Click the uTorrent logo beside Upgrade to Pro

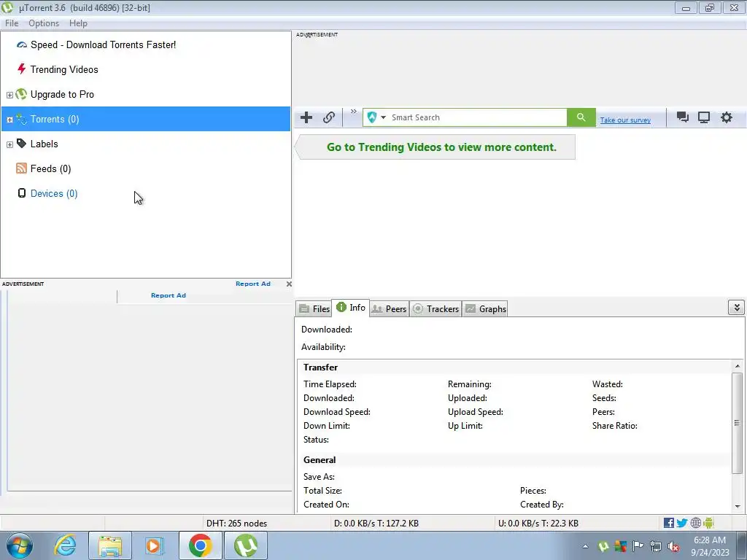pyautogui.click(x=21, y=94)
